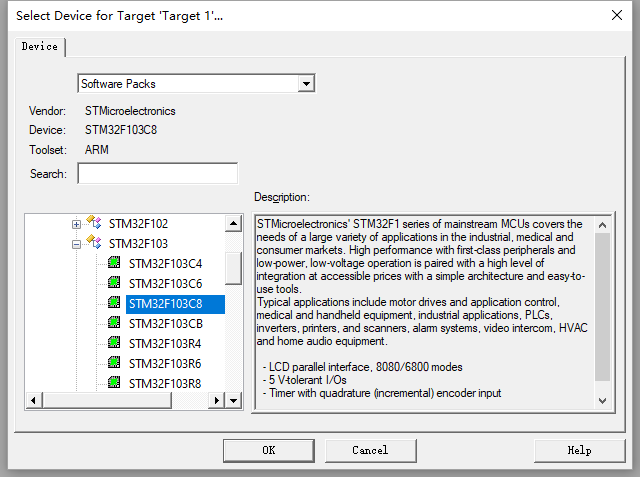Click the Device value STM32F103C8 text

coord(121,130)
